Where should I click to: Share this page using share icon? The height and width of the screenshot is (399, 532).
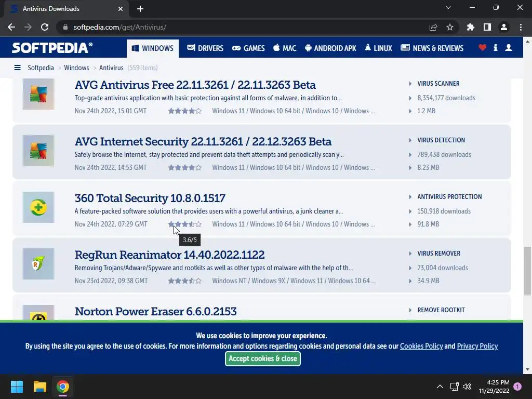(433, 27)
